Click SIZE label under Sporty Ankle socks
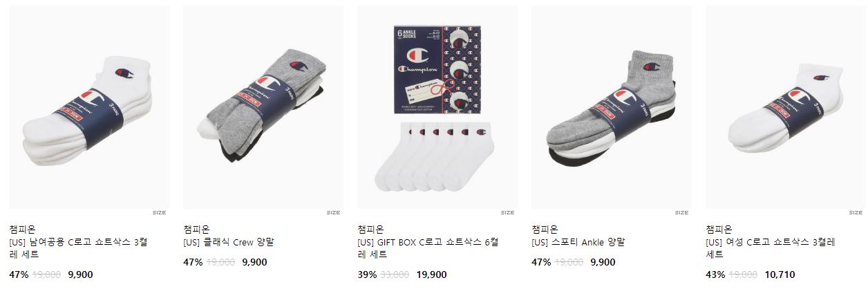868x298 pixels. [x=682, y=213]
